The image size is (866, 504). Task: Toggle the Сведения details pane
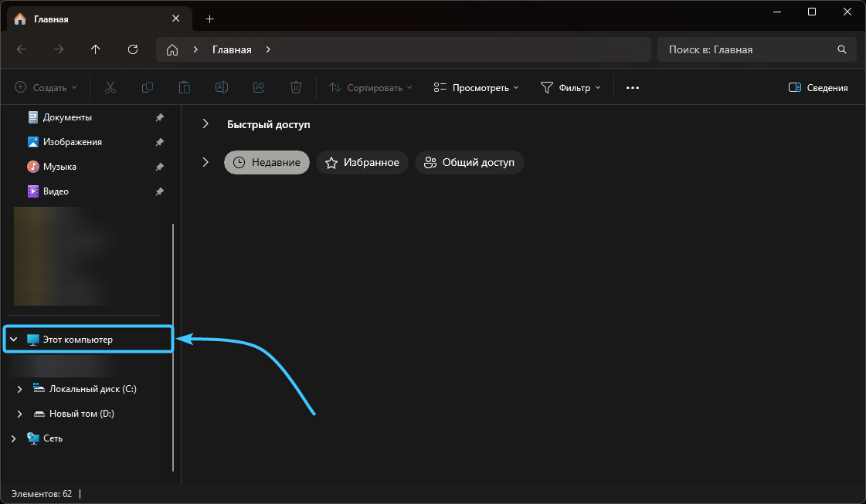coord(818,88)
